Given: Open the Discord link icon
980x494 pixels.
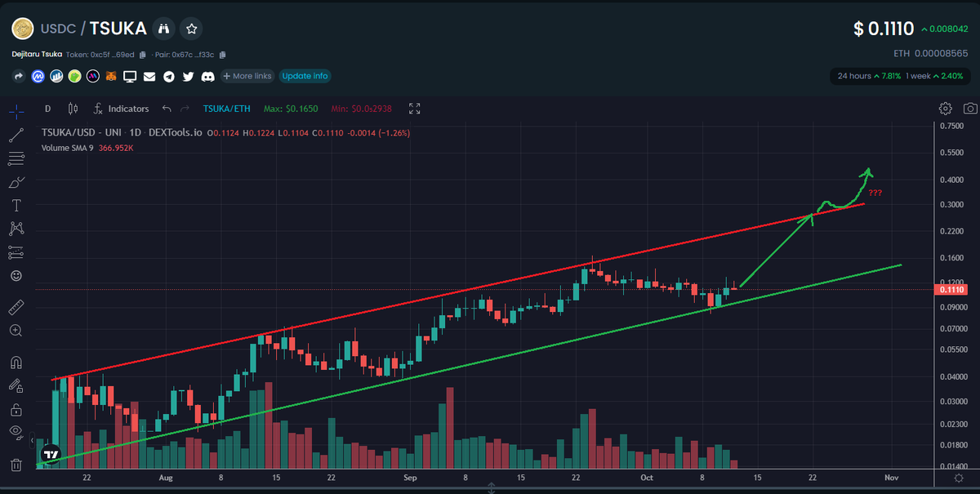Looking at the screenshot, I should (x=207, y=76).
